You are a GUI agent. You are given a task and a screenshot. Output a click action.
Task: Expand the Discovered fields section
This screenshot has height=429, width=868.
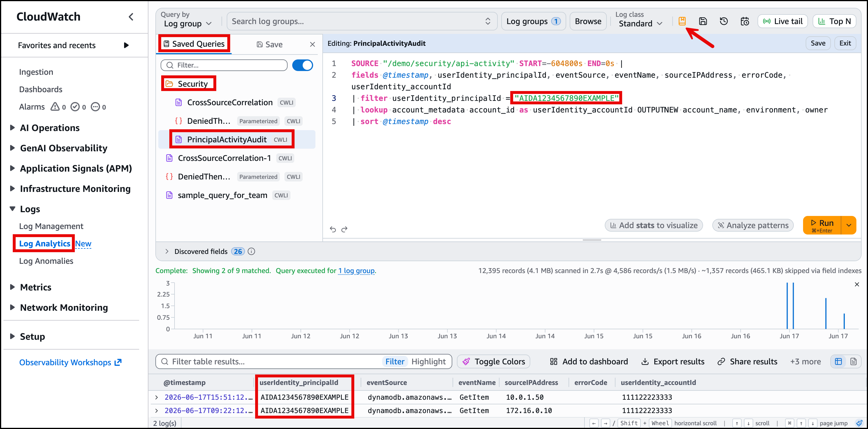tap(167, 251)
